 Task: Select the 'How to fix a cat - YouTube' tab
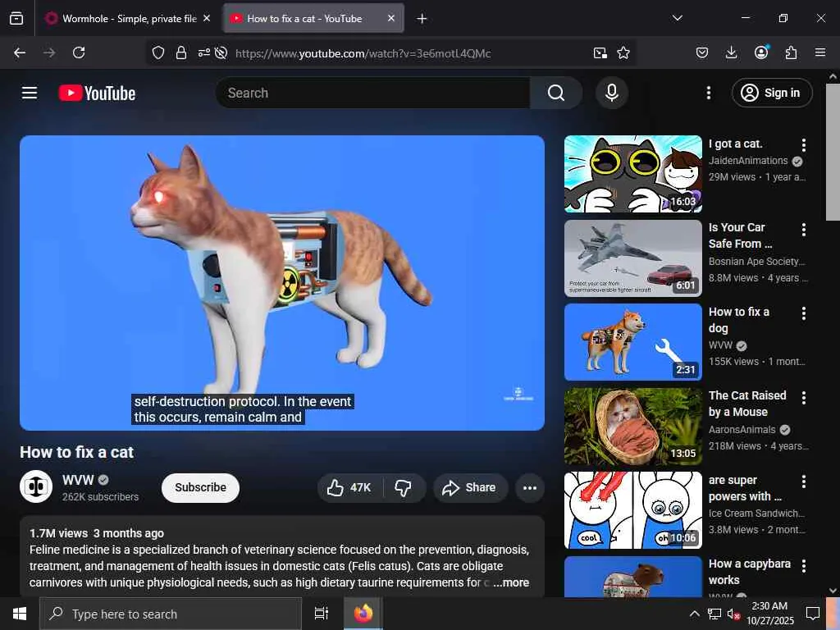coord(313,18)
